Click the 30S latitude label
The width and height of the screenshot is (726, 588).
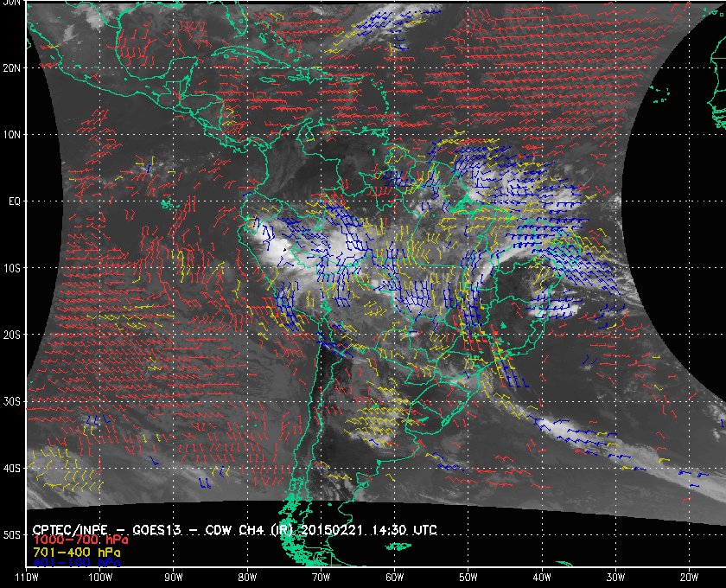click(x=12, y=401)
